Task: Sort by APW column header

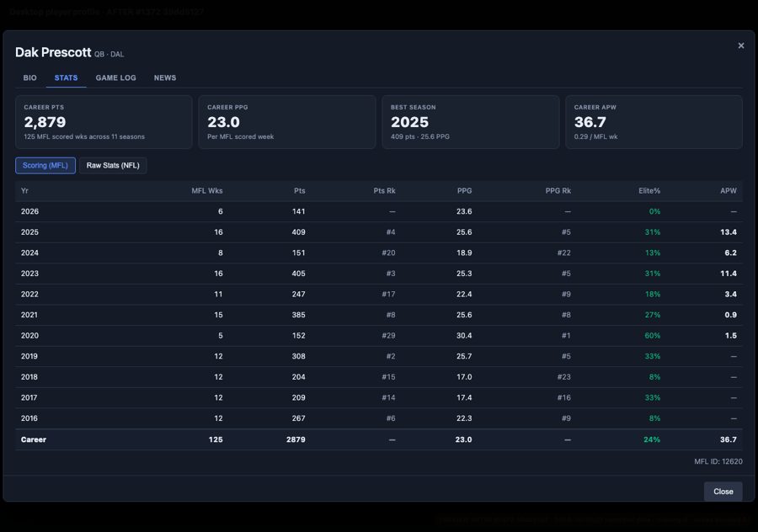Action: [729, 191]
